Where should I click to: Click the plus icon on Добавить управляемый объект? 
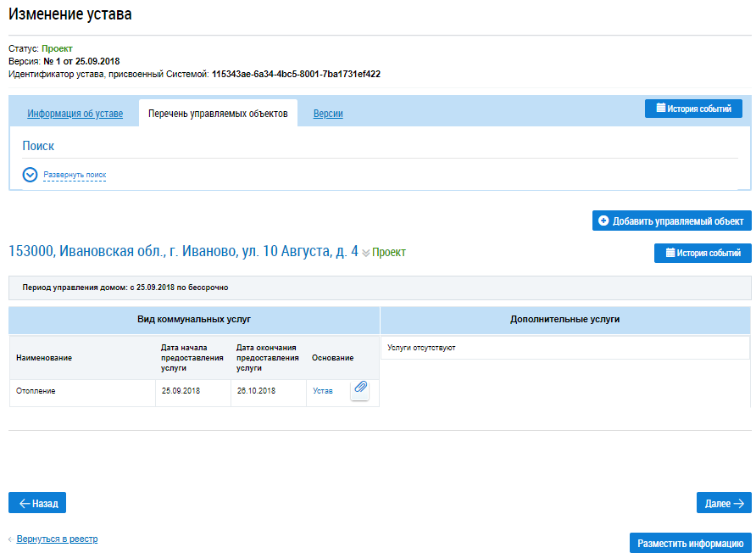tap(603, 221)
